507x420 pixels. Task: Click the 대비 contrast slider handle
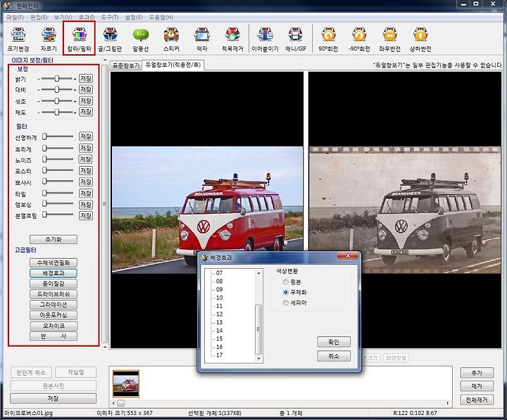click(x=57, y=89)
